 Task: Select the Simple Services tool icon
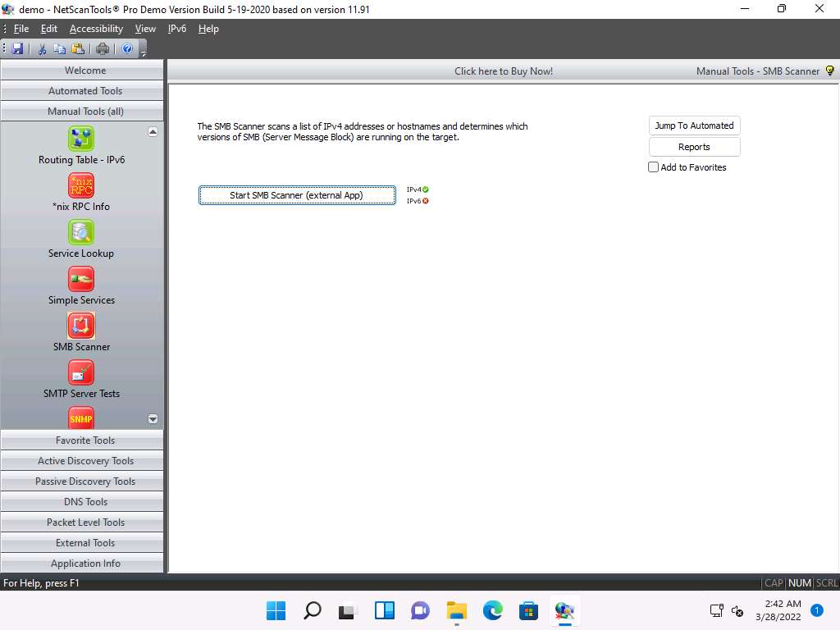81,279
